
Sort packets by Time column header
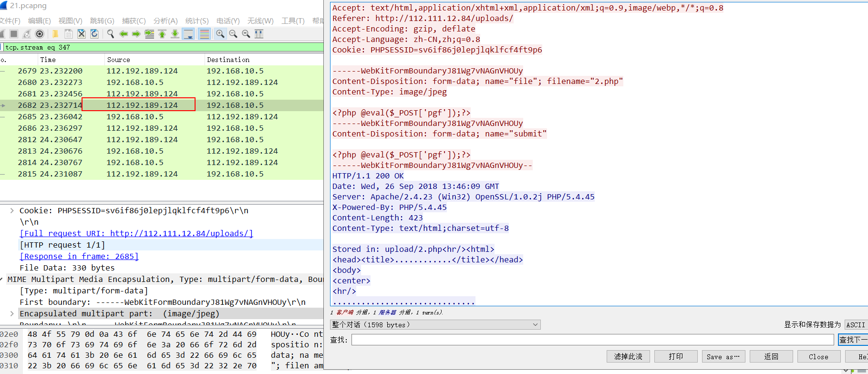[71, 60]
